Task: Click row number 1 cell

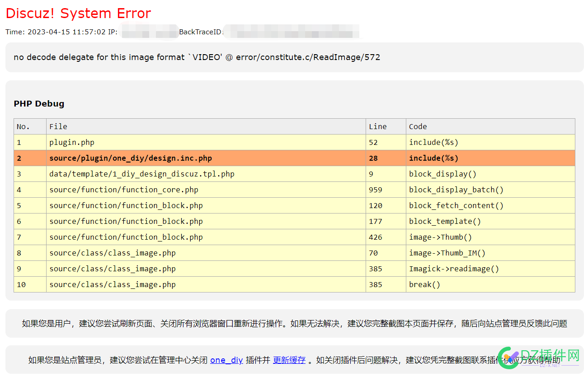Action: tap(30, 142)
